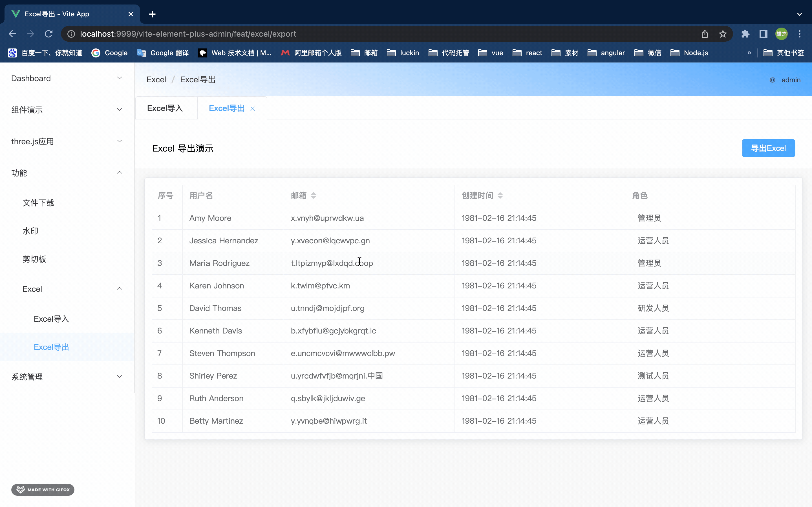Viewport: 812px width, 507px height.
Task: Click the settings gear icon near admin
Action: [772, 80]
